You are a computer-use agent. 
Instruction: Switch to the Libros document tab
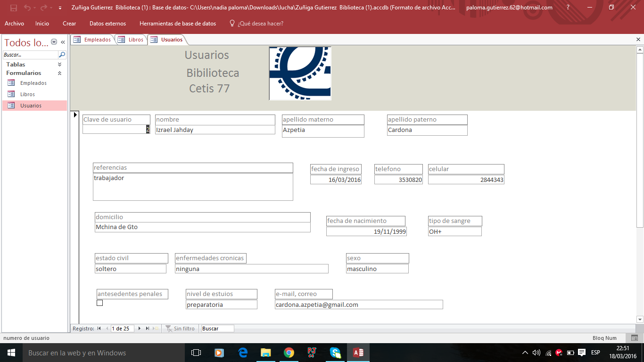[131, 40]
